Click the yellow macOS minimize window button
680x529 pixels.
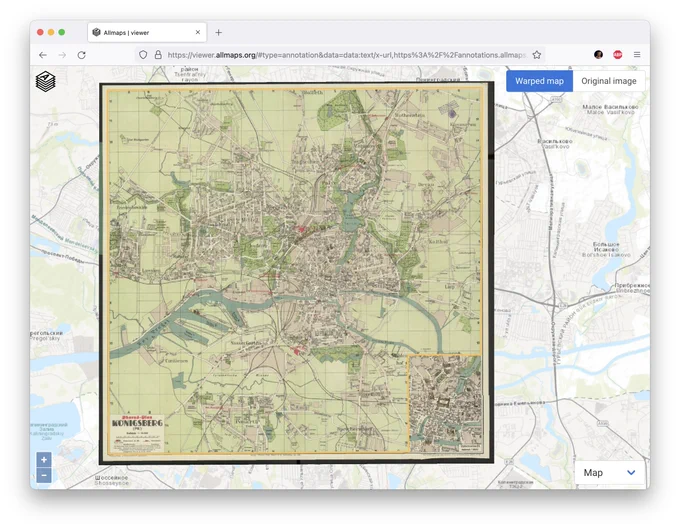point(51,33)
